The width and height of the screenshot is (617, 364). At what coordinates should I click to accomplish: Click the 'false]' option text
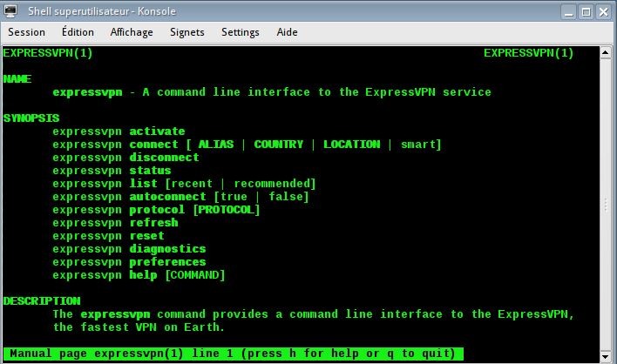click(x=288, y=197)
